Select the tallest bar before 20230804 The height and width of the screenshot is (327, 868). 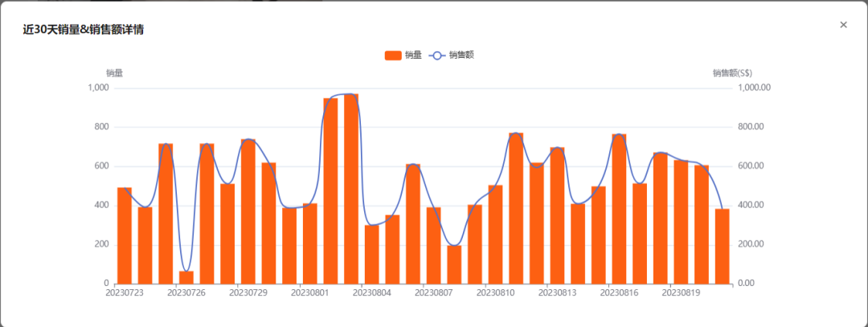[x=351, y=189]
